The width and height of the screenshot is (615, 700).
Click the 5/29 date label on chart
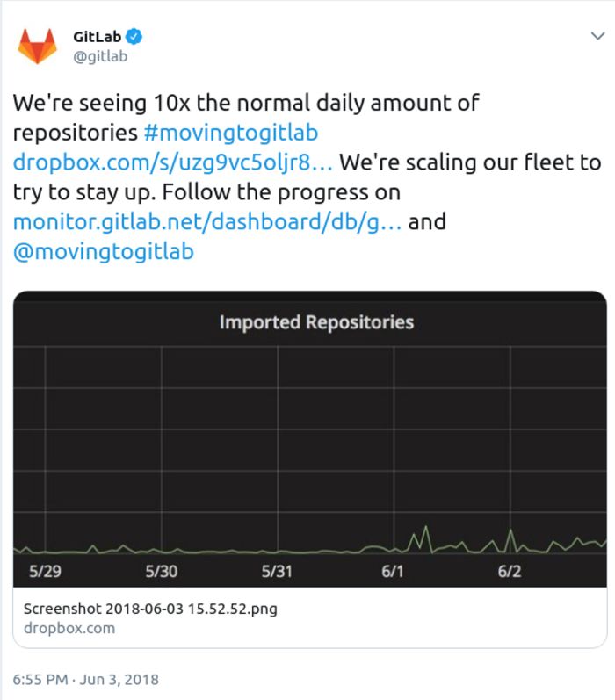point(45,571)
